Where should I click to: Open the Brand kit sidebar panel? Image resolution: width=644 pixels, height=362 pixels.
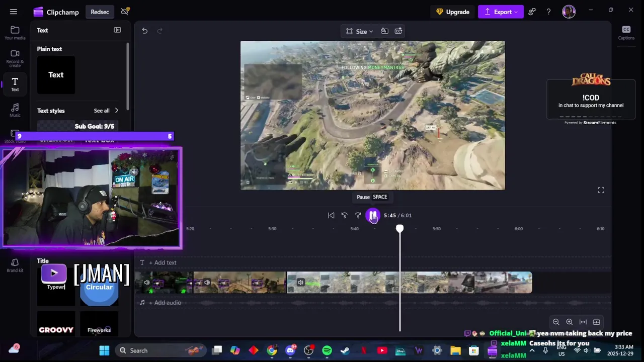click(x=15, y=265)
